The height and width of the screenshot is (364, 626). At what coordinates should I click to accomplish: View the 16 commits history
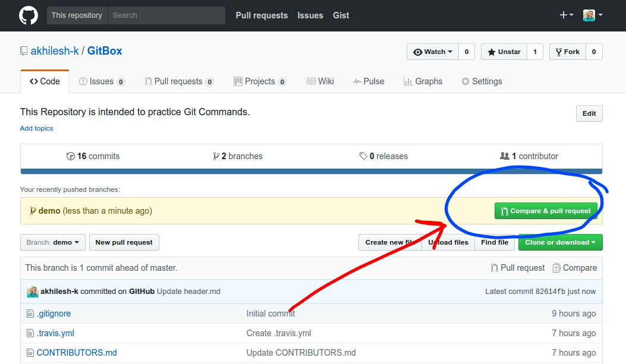point(93,156)
